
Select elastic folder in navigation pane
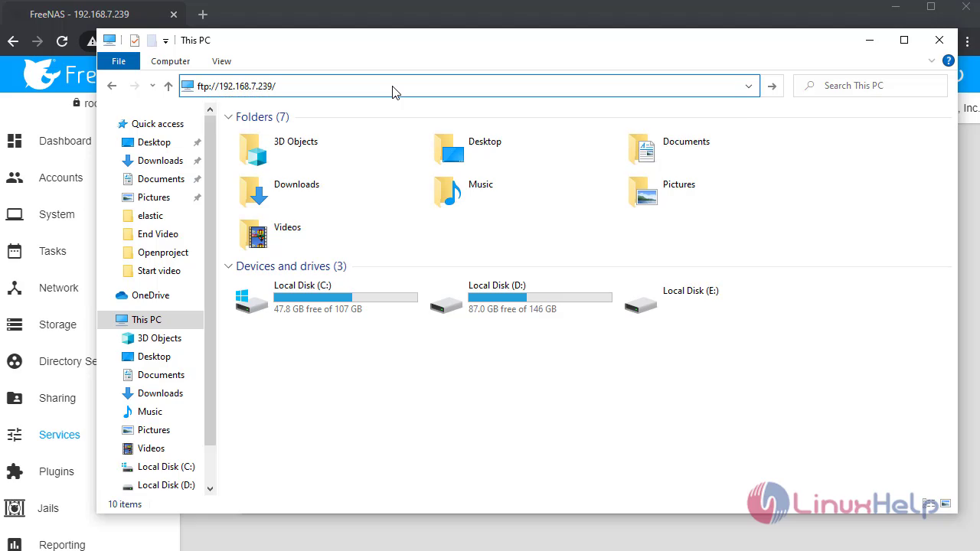tap(150, 216)
